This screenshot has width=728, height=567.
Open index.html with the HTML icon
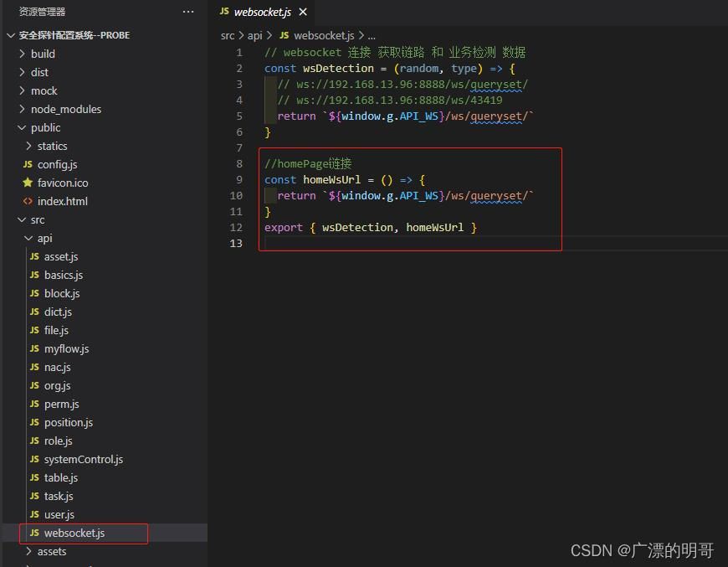[x=62, y=201]
